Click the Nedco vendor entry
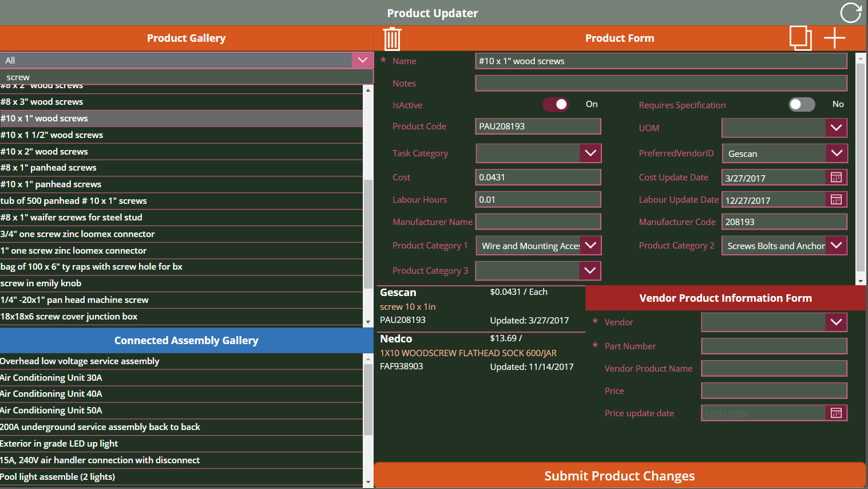The width and height of the screenshot is (868, 489). pyautogui.click(x=481, y=352)
